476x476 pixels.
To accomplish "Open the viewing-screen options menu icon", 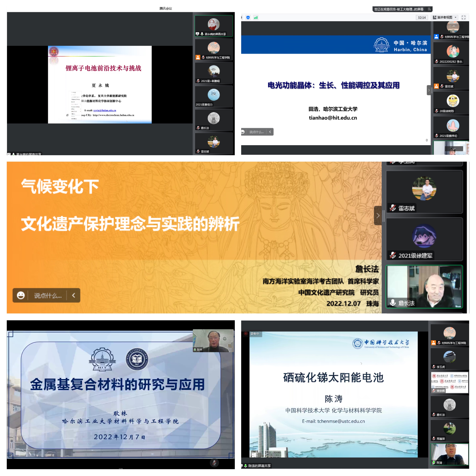I will click(x=429, y=9).
